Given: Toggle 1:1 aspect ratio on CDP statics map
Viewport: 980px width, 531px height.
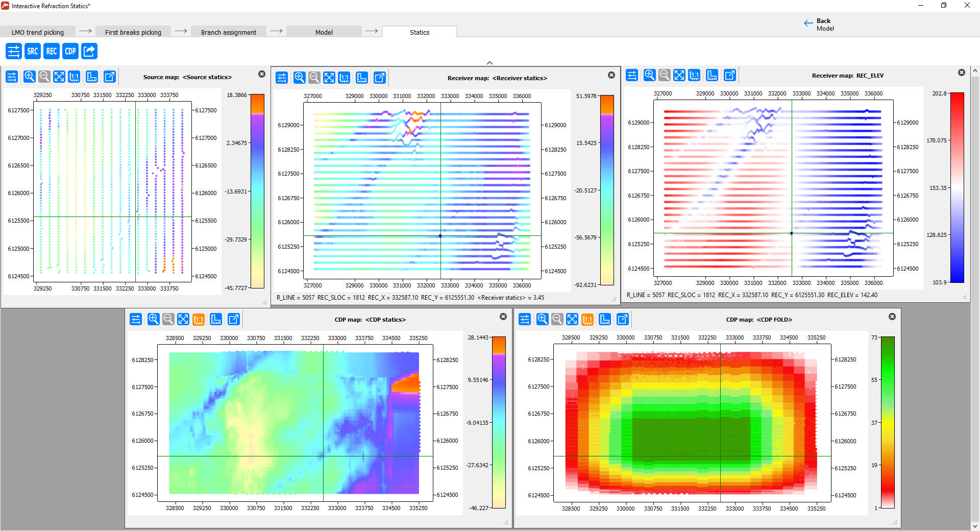Looking at the screenshot, I should (x=198, y=319).
